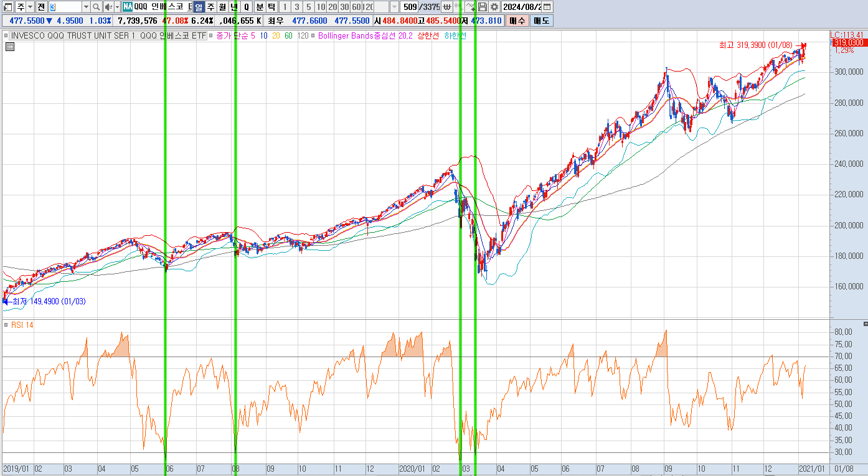Click the 10 moving average legend label
The image size is (868, 476).
pos(264,36)
